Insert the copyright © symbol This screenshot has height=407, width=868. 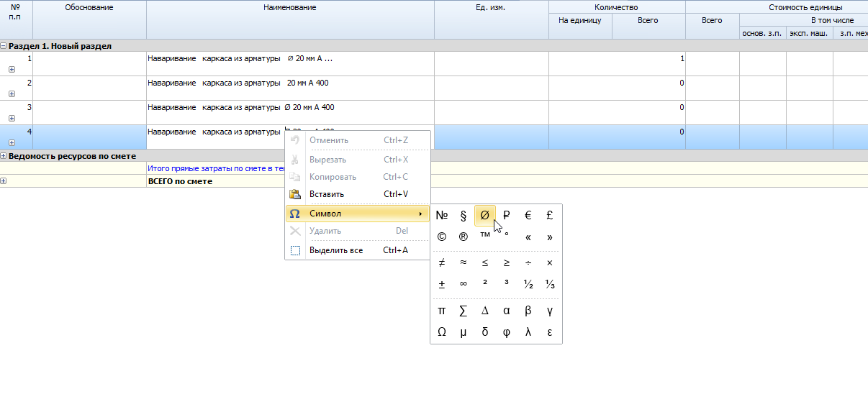pyautogui.click(x=442, y=237)
